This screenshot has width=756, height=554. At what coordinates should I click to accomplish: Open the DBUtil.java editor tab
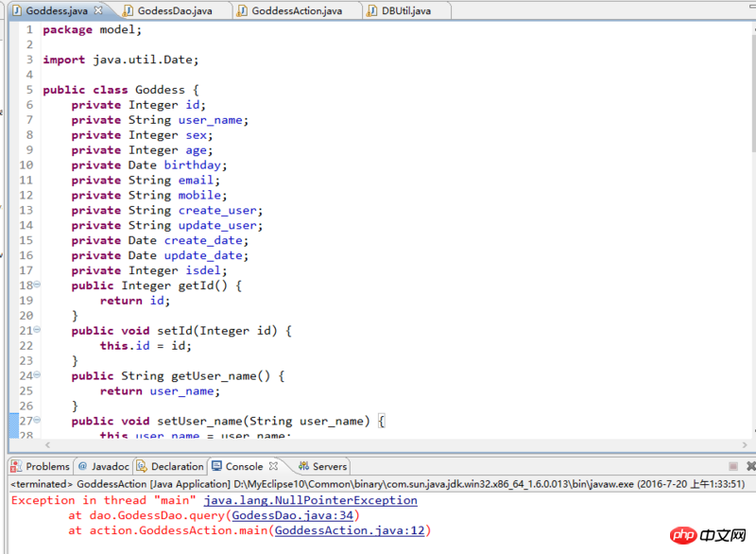(405, 10)
